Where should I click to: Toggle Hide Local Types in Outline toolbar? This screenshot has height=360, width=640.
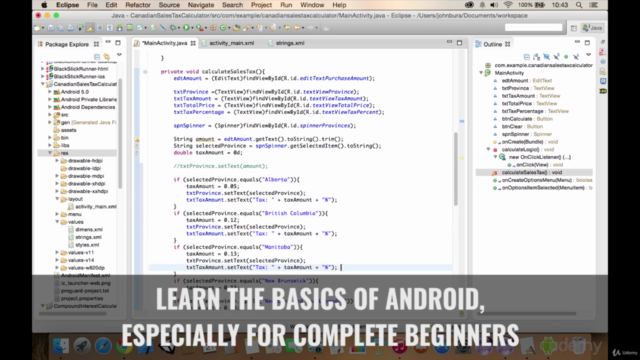pos(576,57)
